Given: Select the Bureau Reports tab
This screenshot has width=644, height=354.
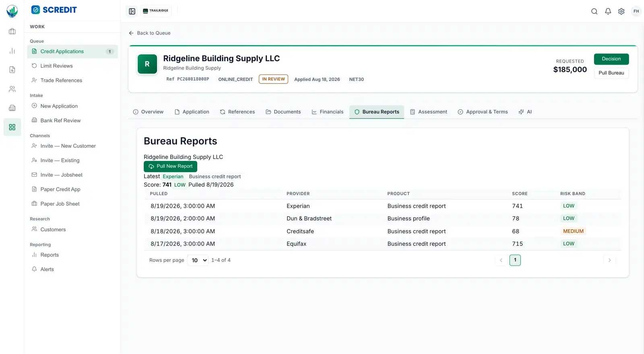Looking at the screenshot, I should pyautogui.click(x=377, y=112).
